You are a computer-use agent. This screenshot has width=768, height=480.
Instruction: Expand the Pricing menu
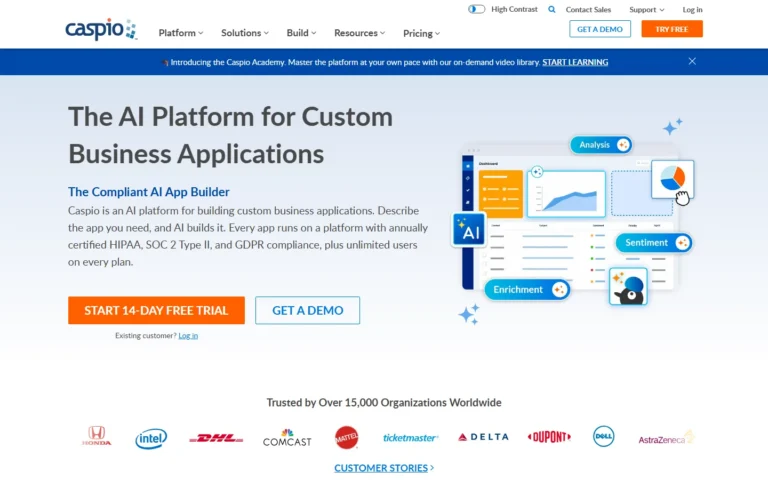421,33
